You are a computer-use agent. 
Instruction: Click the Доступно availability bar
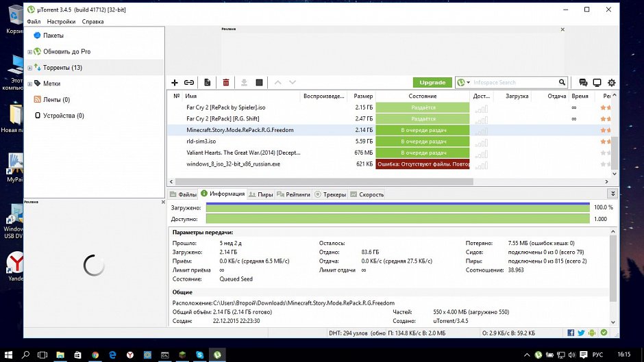click(x=397, y=219)
